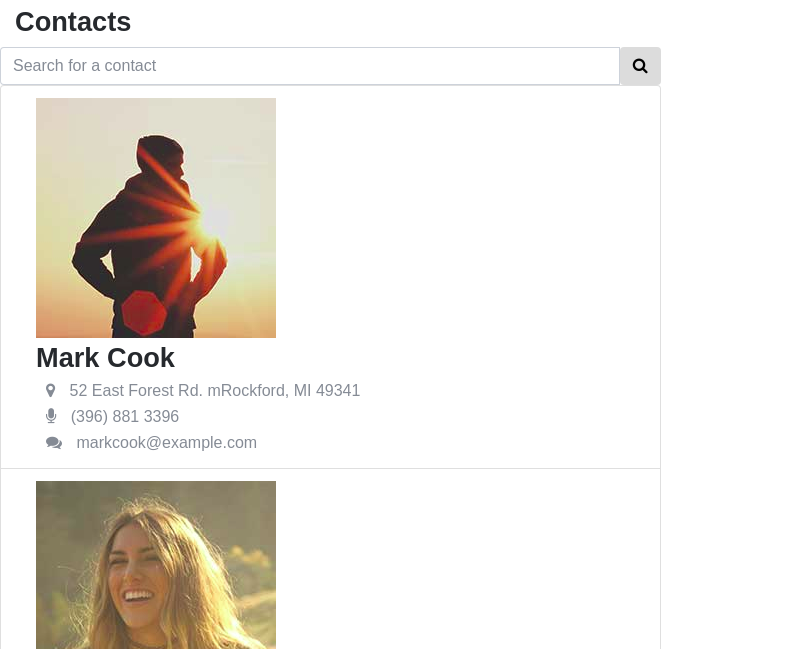Click the magnifier search button
Viewport: 800px width, 649px height.
point(640,66)
